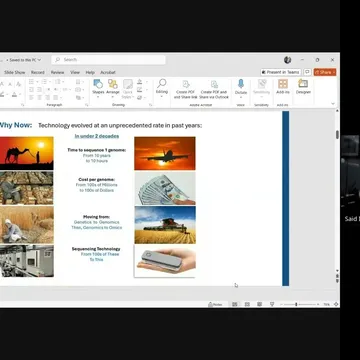Click the 'Why Now:' title text
Screen dimensions: 360x360
click(x=16, y=125)
